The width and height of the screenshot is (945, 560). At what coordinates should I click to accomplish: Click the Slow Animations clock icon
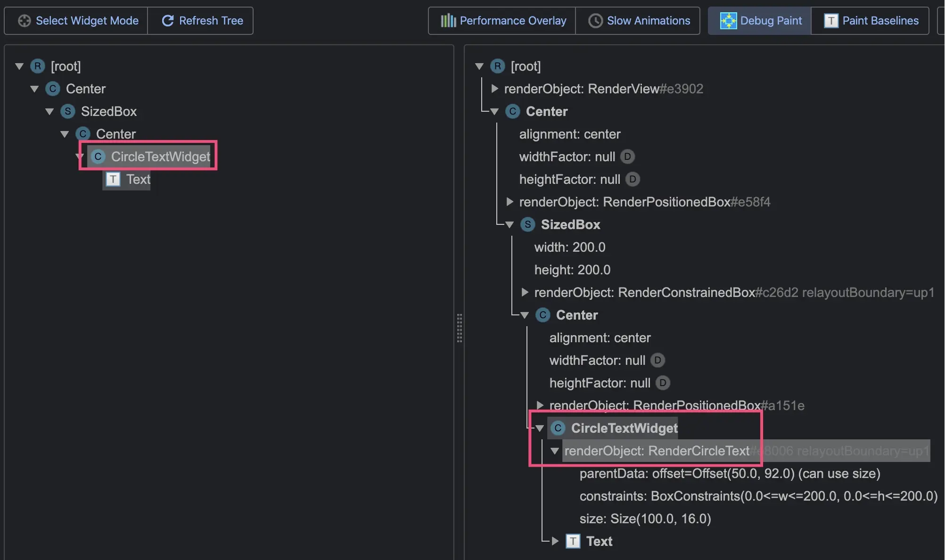pos(595,21)
